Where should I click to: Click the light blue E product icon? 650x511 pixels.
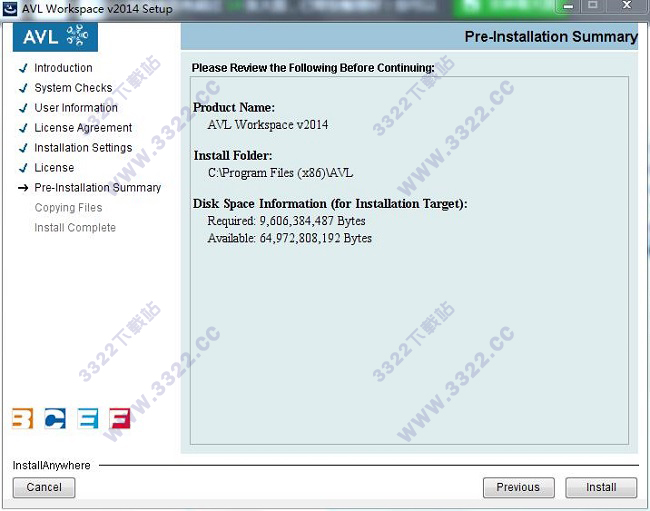click(88, 419)
